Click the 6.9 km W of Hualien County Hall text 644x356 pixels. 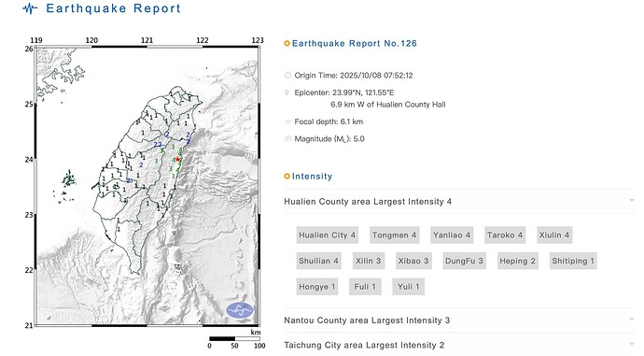click(388, 105)
